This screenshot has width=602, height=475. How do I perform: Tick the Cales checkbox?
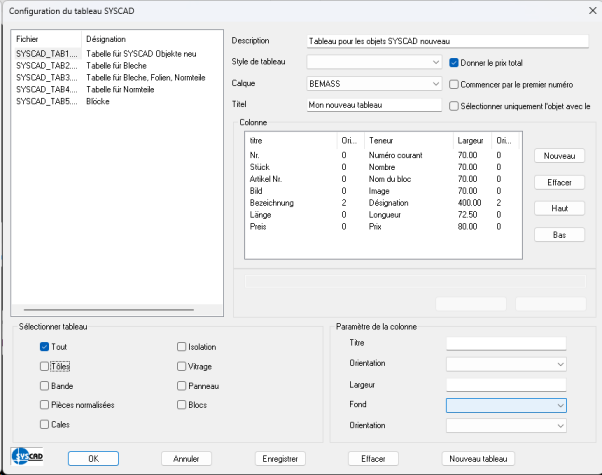[45, 424]
